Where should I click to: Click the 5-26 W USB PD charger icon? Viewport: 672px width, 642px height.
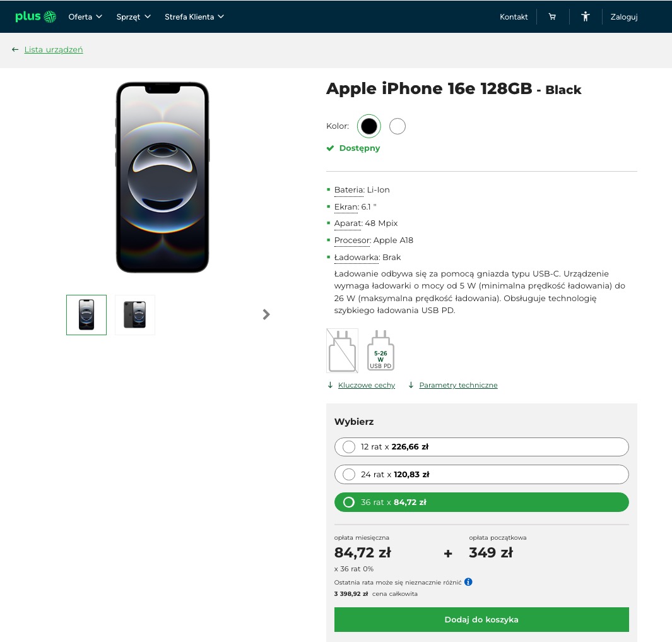(380, 350)
